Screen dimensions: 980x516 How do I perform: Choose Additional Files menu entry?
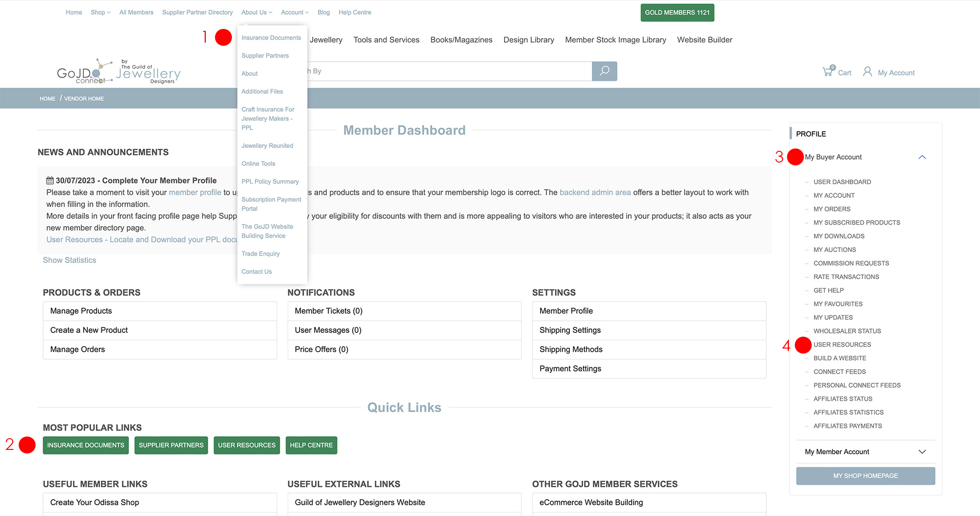click(262, 92)
